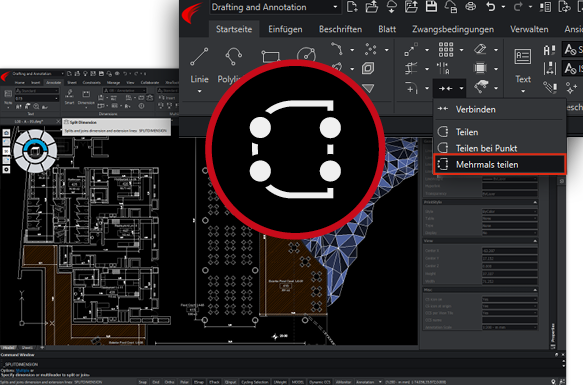Choose Verbinden from the dropdown menu
The height and width of the screenshot is (385, 583).
[x=499, y=109]
